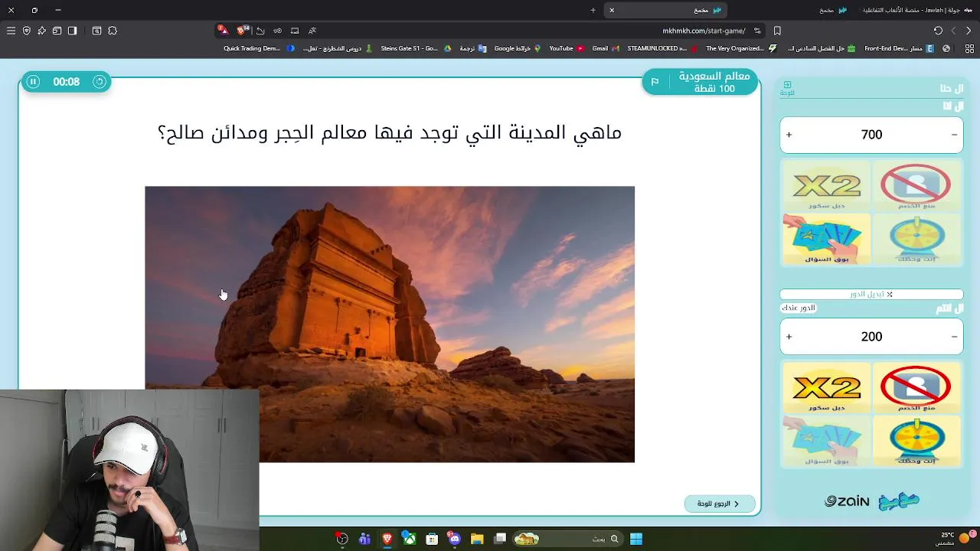The image size is (980, 551).
Task: Open the ترجمة translate bookmark
Action: pos(472,48)
